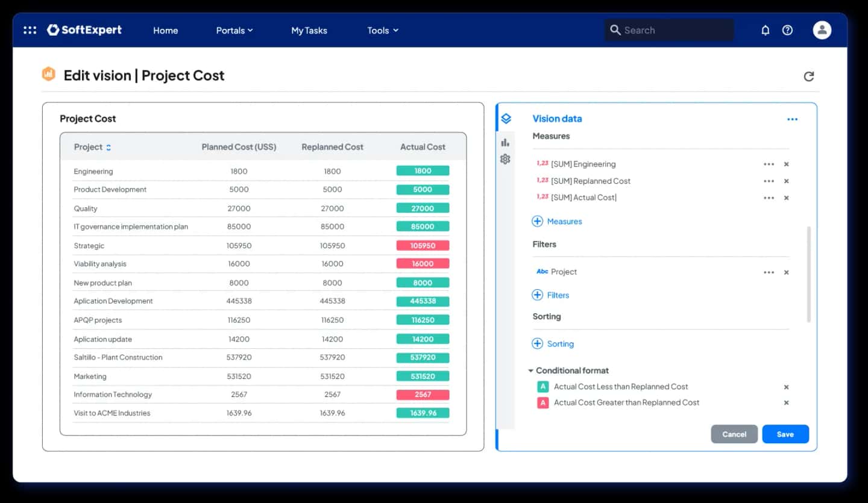
Task: Open the help question mark icon
Action: [x=787, y=30]
